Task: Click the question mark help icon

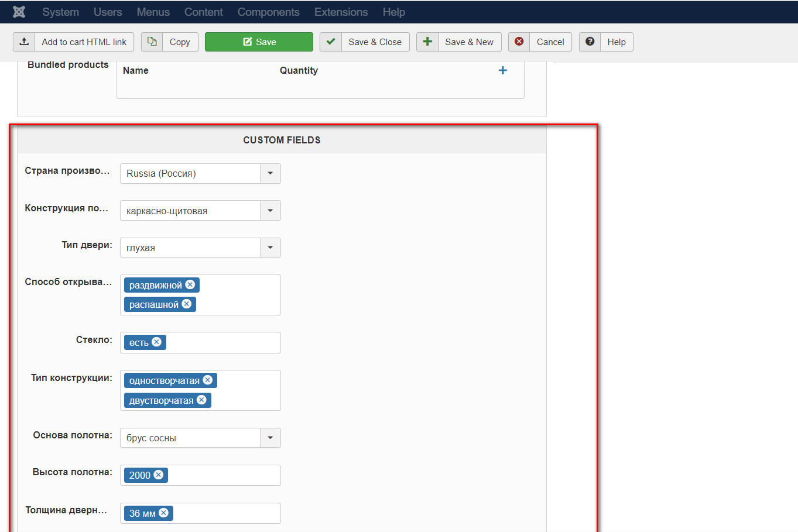Action: click(590, 42)
